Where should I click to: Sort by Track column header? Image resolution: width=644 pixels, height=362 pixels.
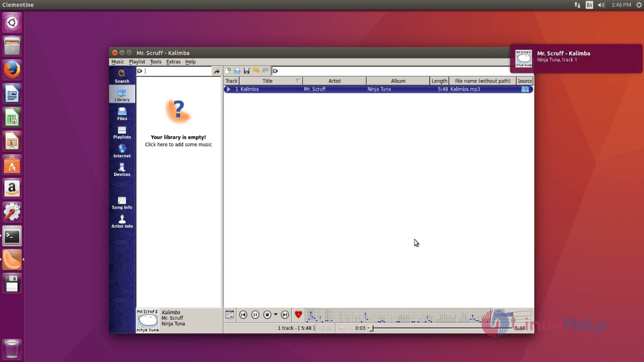click(x=231, y=81)
